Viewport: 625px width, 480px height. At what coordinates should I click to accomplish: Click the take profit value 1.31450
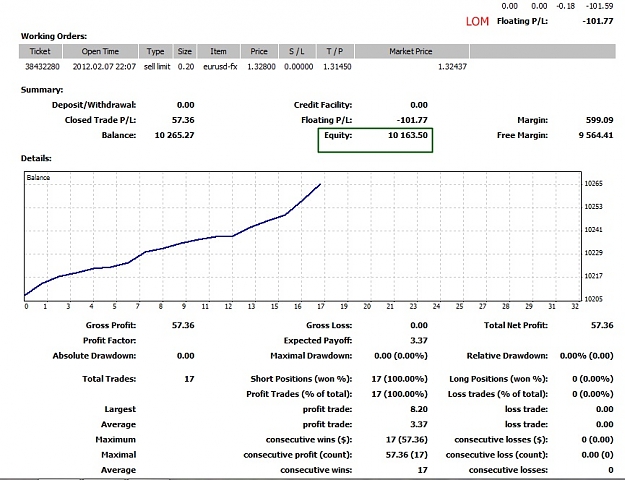click(x=337, y=67)
